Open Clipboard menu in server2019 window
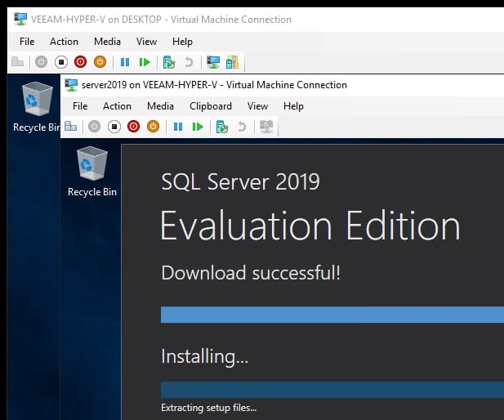The height and width of the screenshot is (420, 504). click(x=211, y=106)
